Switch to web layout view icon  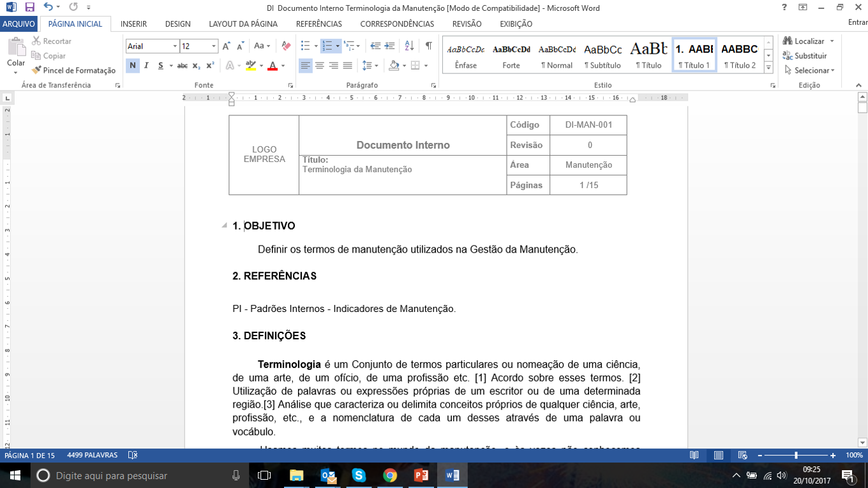click(x=742, y=455)
